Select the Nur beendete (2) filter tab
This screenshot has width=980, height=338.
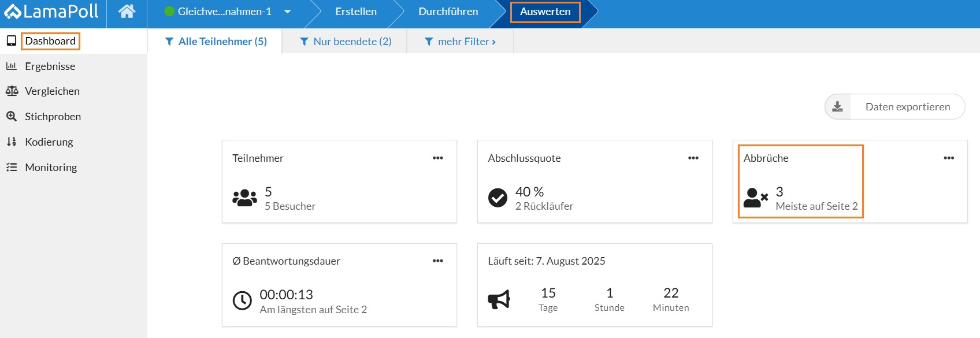click(346, 42)
